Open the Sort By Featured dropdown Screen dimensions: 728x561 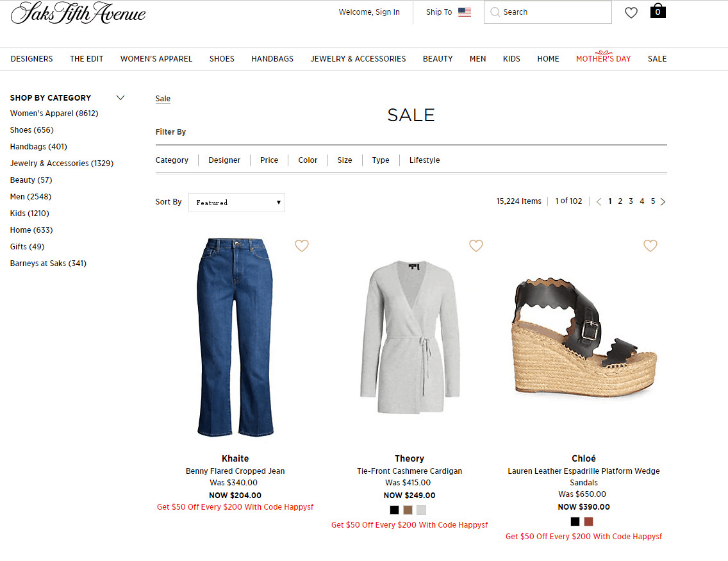tap(236, 203)
